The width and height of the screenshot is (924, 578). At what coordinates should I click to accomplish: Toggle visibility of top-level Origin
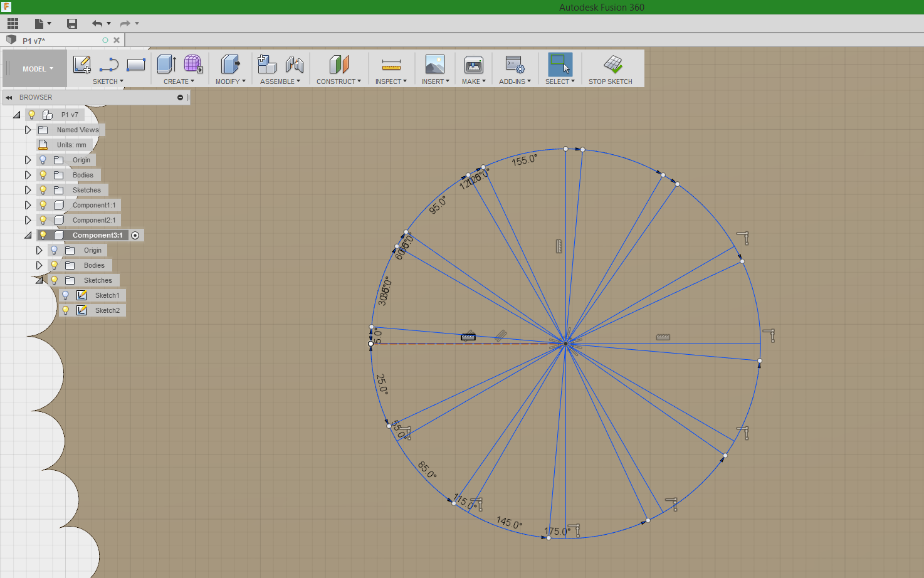[43, 160]
